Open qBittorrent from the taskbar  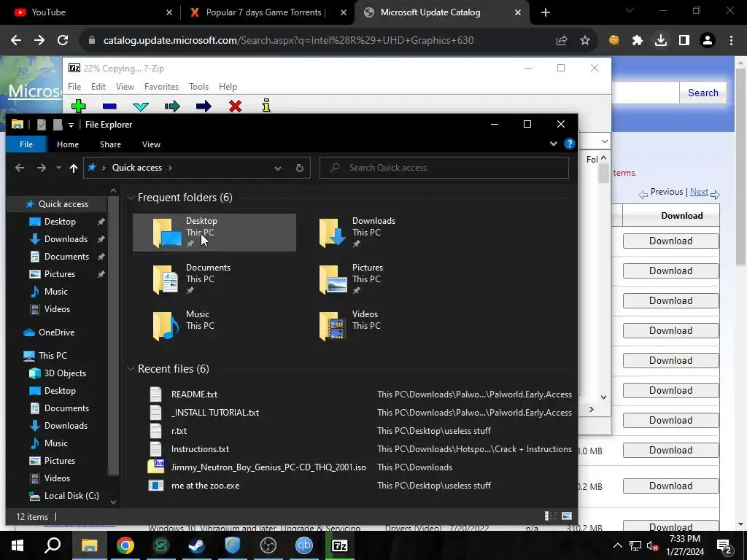pyautogui.click(x=304, y=545)
